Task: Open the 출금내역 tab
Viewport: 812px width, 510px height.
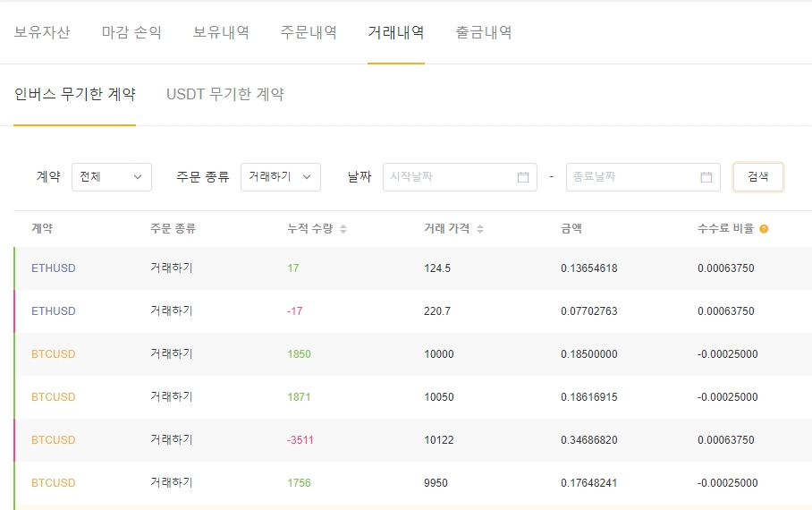Action: point(484,32)
